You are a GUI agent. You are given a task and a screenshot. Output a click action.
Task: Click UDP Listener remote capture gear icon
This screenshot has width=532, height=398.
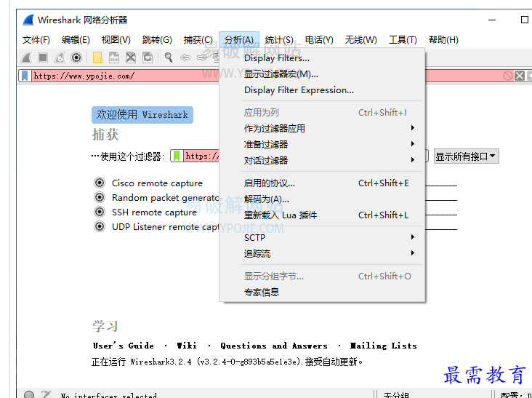pos(100,226)
